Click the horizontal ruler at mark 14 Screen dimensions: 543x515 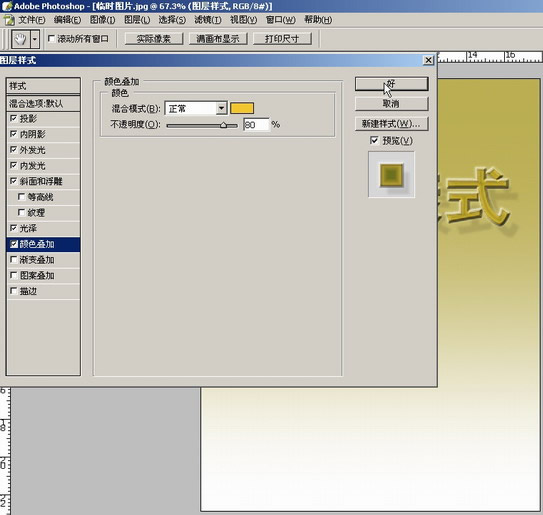coord(472,55)
